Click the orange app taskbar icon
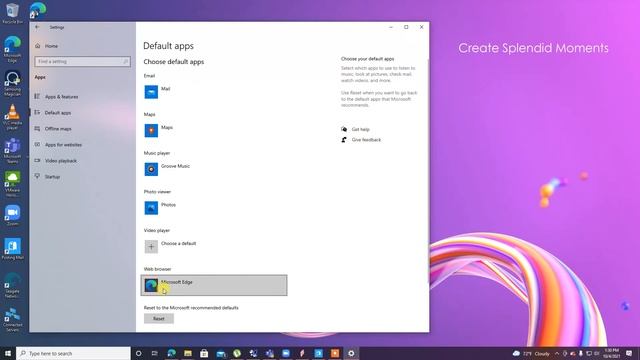This screenshot has width=640, height=360. 335,353
